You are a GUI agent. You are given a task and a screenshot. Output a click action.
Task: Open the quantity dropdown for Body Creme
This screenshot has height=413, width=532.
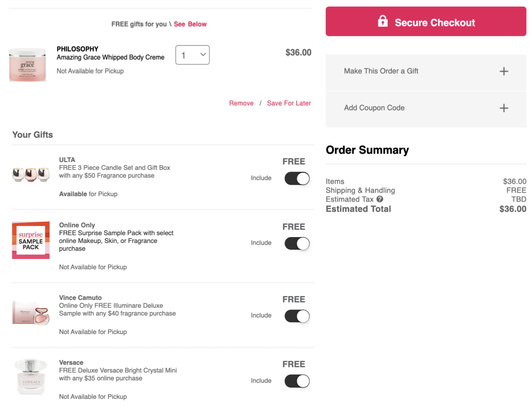(x=192, y=55)
